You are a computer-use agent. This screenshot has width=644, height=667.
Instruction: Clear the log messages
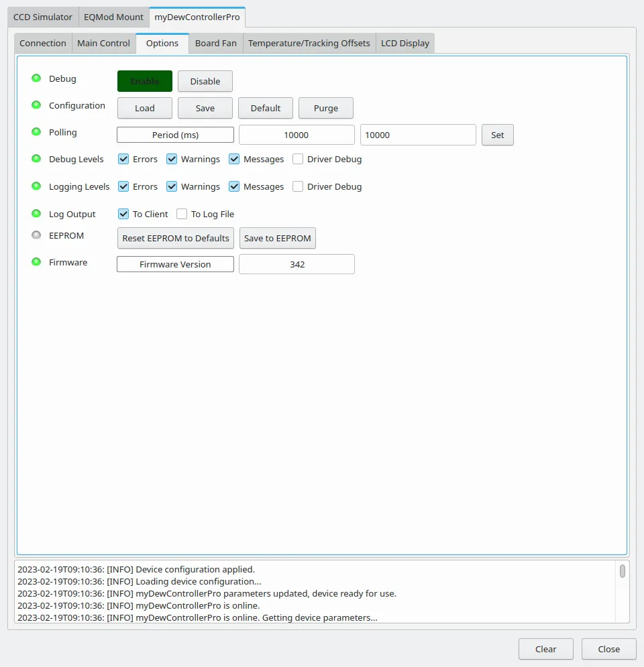(545, 649)
